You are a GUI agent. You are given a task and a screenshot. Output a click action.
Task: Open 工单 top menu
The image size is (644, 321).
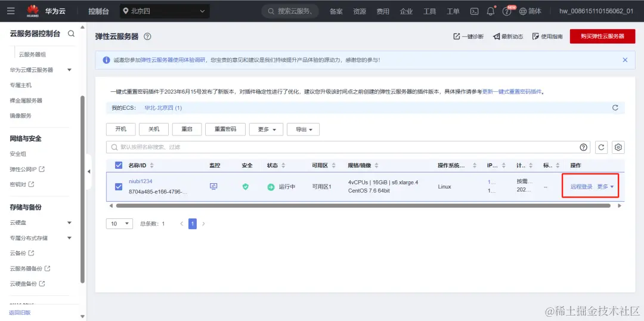(x=453, y=11)
